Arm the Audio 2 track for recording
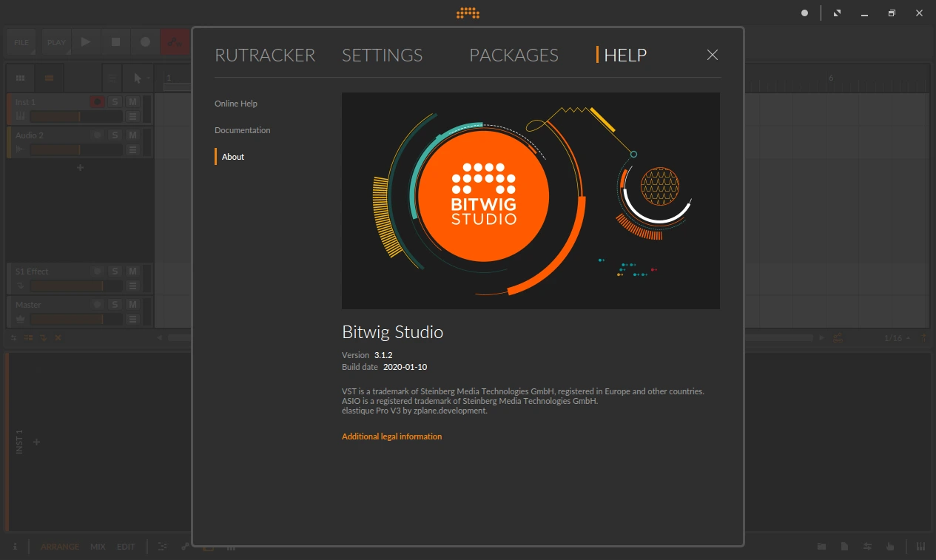The height and width of the screenshot is (560, 936). point(97,135)
